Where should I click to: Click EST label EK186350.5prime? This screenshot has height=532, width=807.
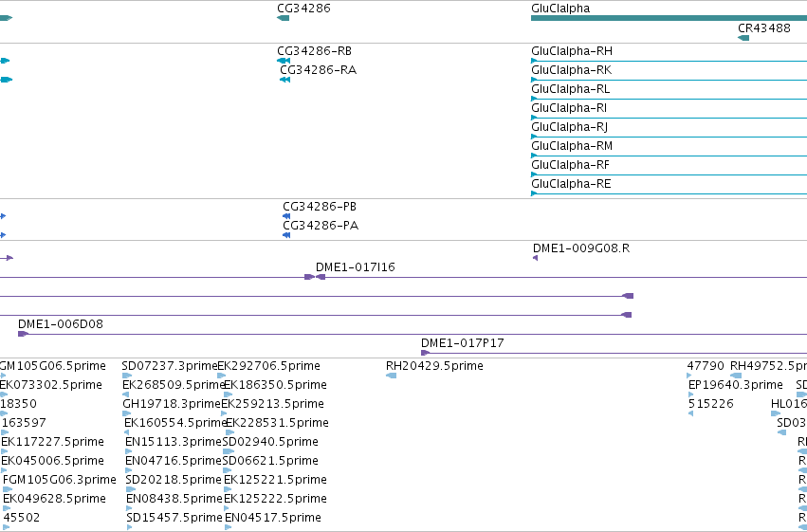click(x=275, y=385)
